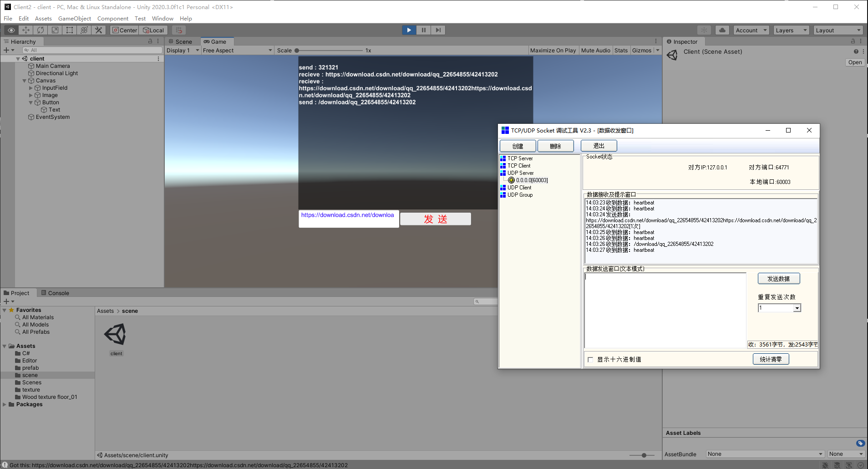Step one frame forward in Unity
Viewport: 868px width, 469px height.
[x=438, y=30]
